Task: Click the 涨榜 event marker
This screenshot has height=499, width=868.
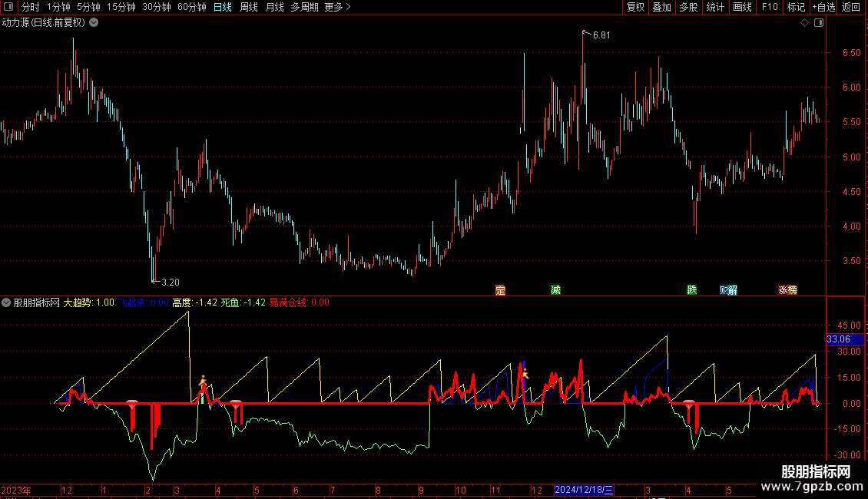Action: [x=788, y=290]
